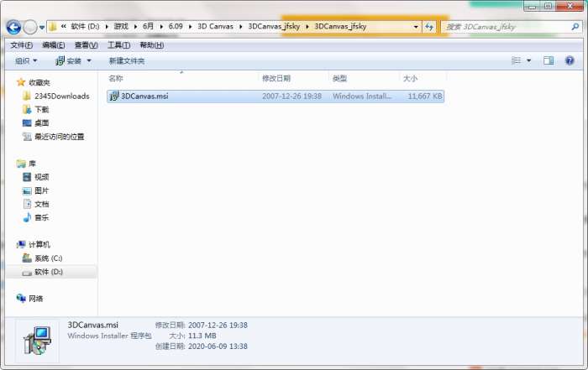Viewport: 588px width, 370px height.
Task: Click the blue help question-mark icon
Action: tap(570, 60)
